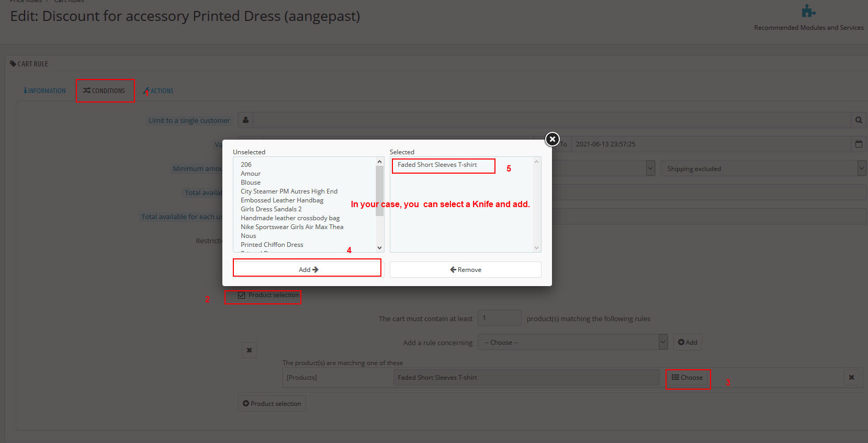Open the currency dropdown left of Shipping excluded
Viewport: 868px width, 443px height.
[650, 168]
